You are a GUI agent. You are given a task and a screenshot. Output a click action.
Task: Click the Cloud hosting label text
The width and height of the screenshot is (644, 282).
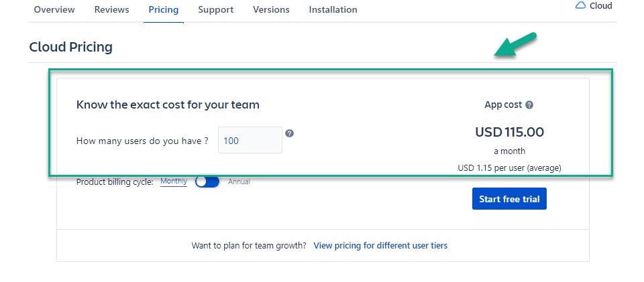pos(600,5)
